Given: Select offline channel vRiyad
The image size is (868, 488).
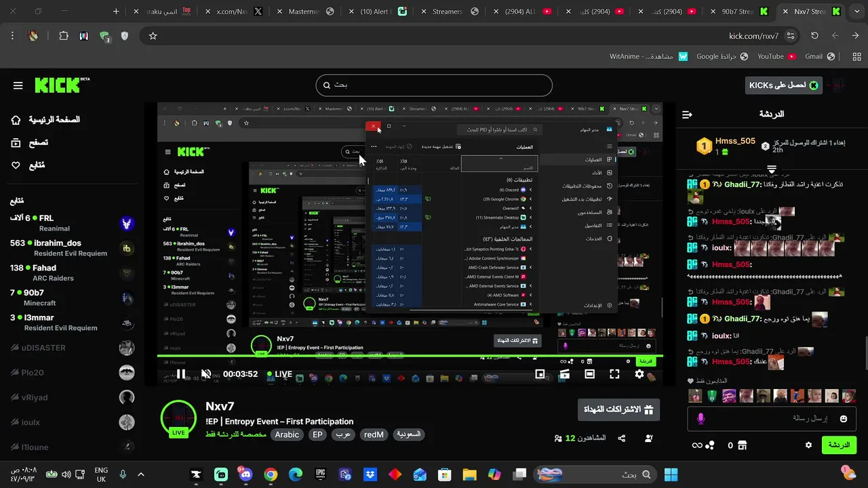Looking at the screenshot, I should coord(72,398).
